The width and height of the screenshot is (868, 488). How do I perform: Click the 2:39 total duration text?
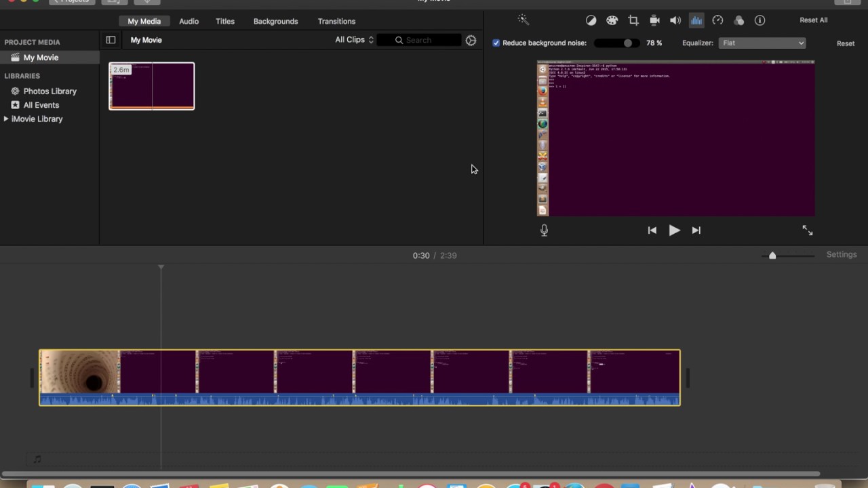coord(448,256)
